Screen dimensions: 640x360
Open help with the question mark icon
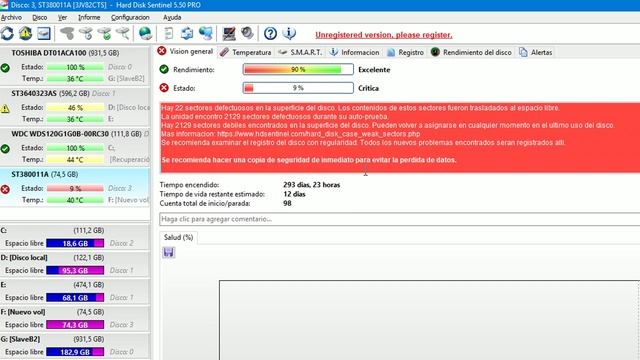(270, 33)
